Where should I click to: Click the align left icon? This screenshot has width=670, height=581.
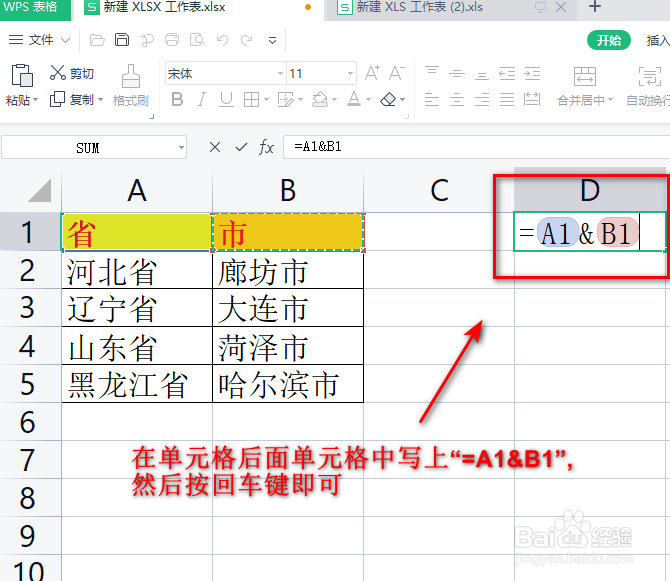(432, 100)
